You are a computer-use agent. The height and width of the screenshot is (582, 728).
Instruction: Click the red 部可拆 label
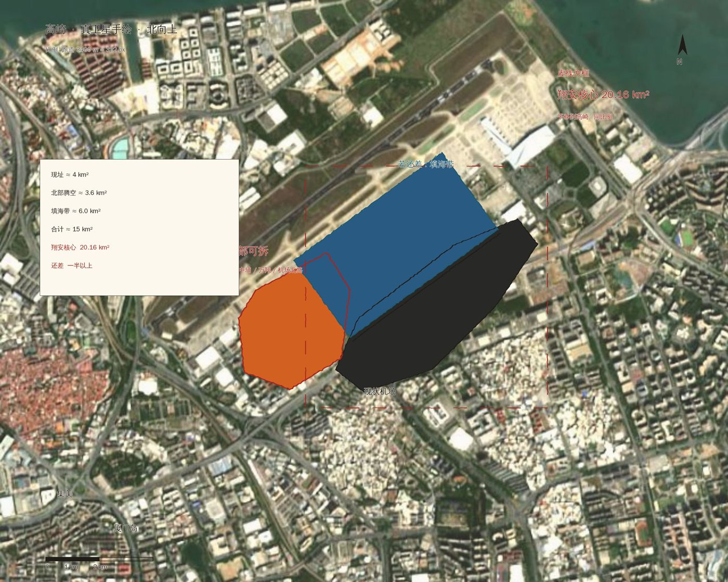tap(254, 251)
